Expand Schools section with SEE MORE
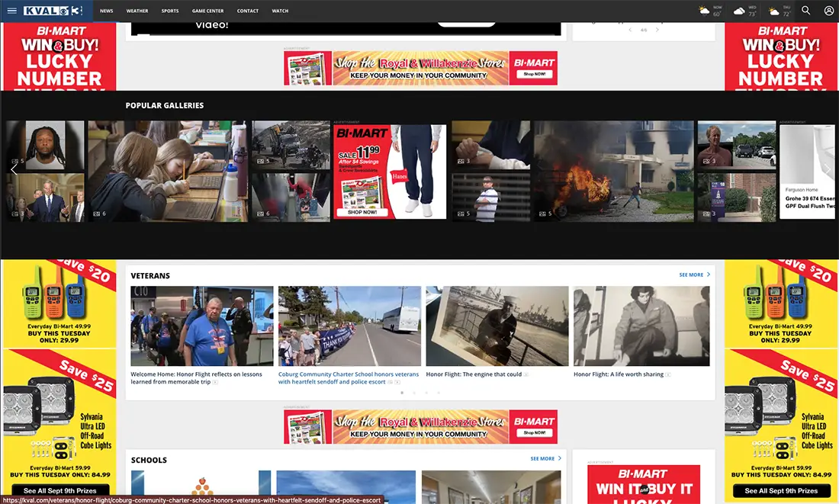839x504 pixels. [546, 458]
